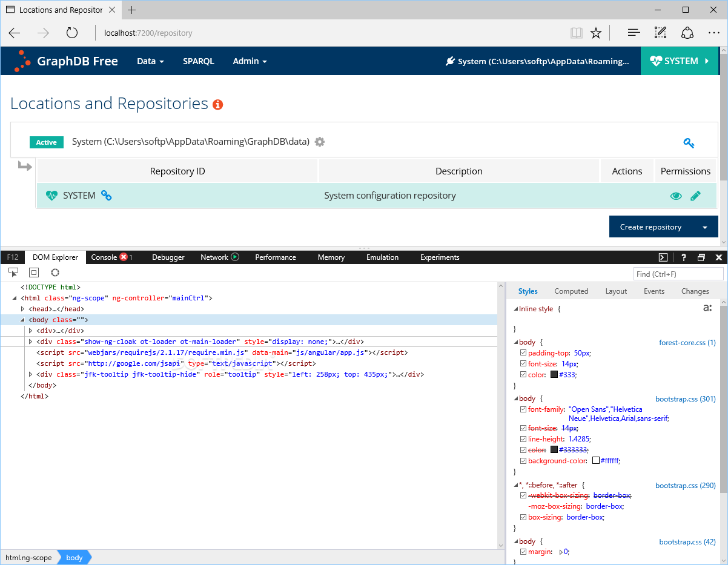This screenshot has width=728, height=565.
Task: Click the Find (Ctrl+F) search field
Action: click(679, 274)
